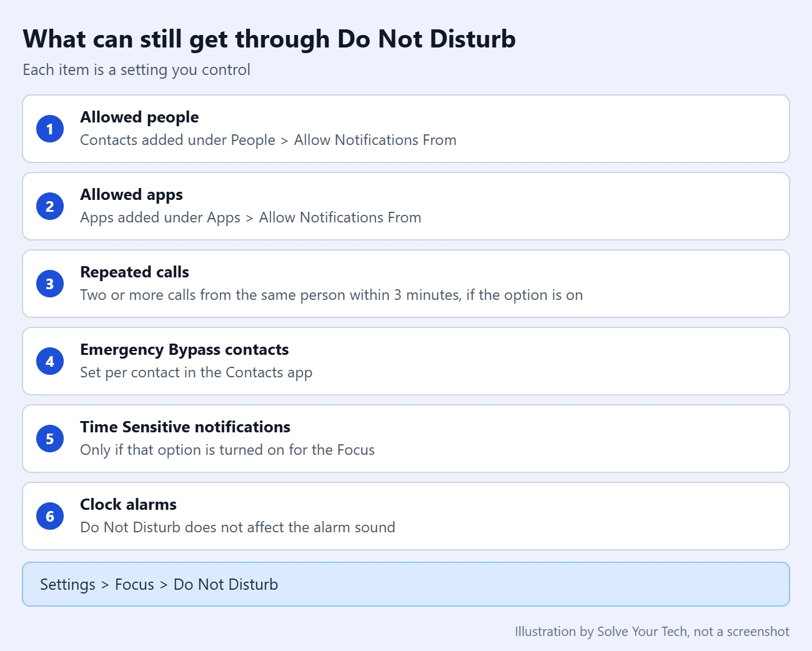This screenshot has width=812, height=651.
Task: Click the number 1 badge beside Allowed people
Action: 50,129
